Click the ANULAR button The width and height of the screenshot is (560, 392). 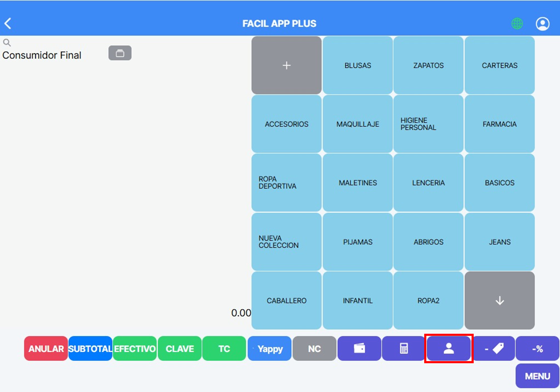46,348
